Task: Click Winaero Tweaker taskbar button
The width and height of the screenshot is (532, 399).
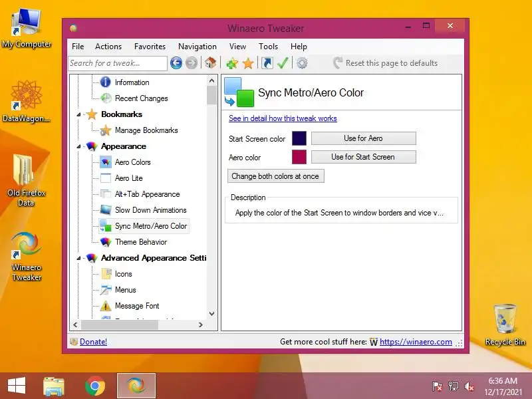Action: click(136, 386)
